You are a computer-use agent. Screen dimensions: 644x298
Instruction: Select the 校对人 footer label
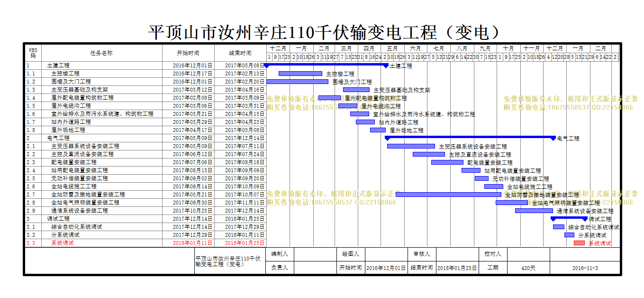pyautogui.click(x=493, y=254)
